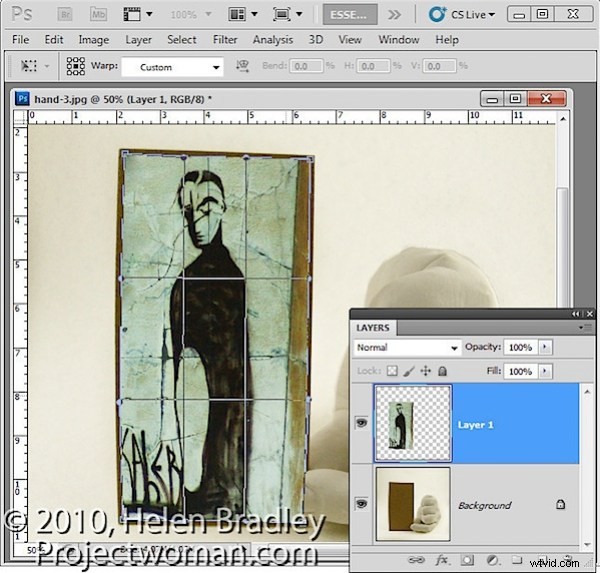Open the Fill slider arrow
This screenshot has width=600, height=573.
(x=545, y=371)
